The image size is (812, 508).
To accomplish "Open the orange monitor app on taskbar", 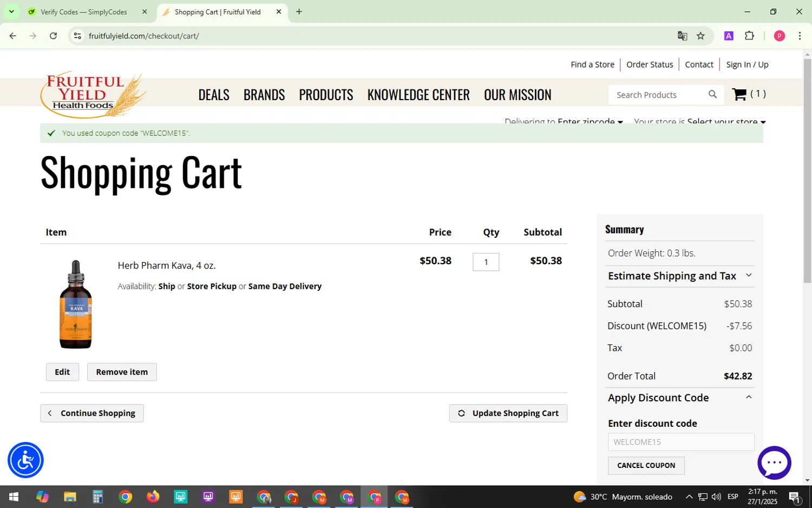I will point(235,497).
